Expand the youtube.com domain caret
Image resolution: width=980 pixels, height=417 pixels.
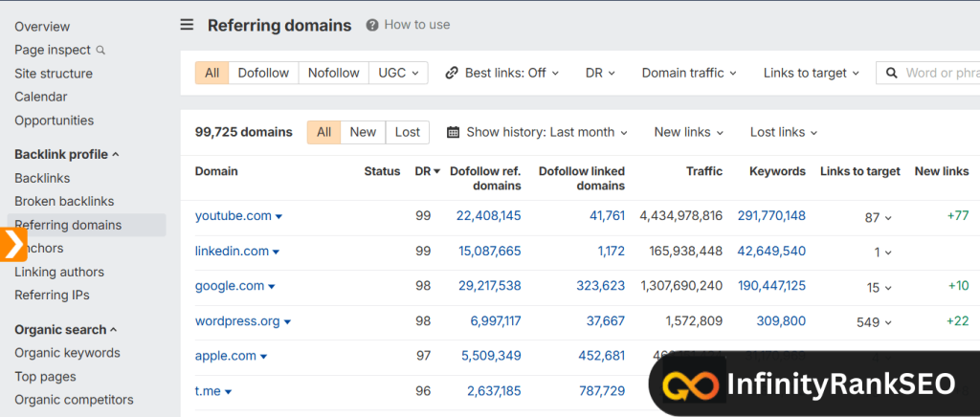tap(278, 216)
